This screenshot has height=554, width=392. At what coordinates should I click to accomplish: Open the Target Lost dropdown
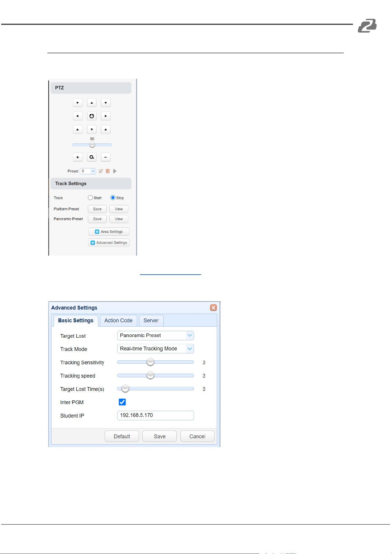click(x=156, y=336)
